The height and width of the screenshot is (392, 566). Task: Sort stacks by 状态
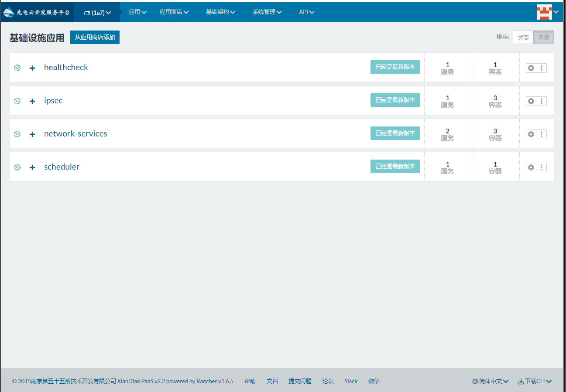click(523, 37)
